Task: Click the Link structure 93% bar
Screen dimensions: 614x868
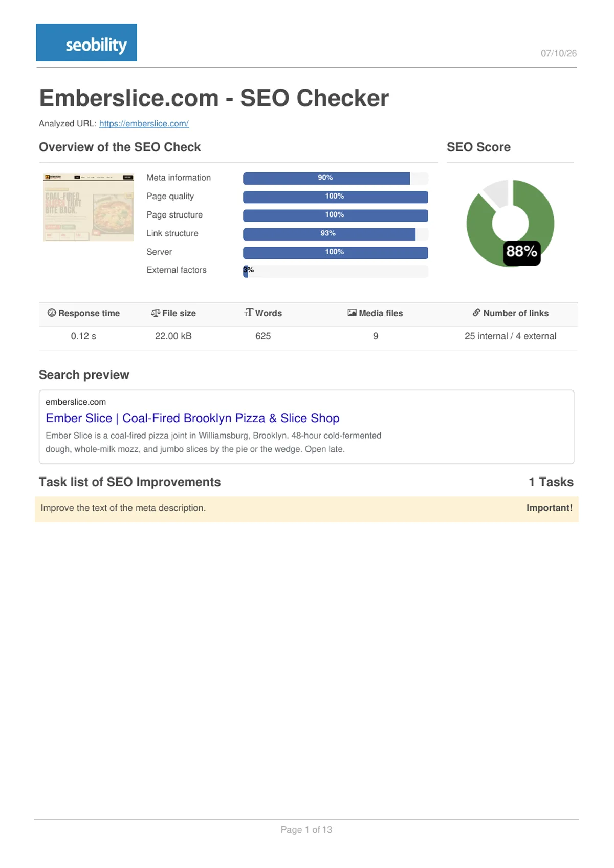Action: 335,234
